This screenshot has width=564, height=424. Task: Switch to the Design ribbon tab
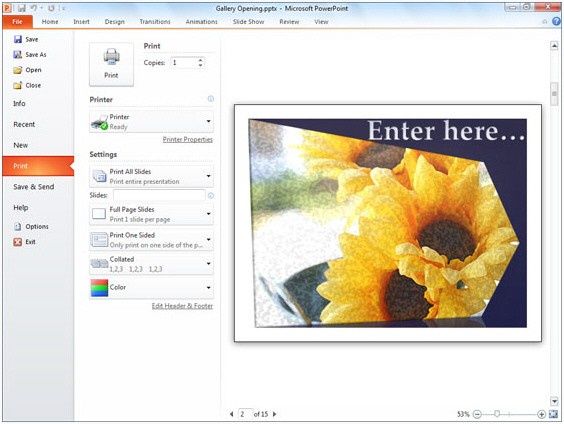coord(115,22)
